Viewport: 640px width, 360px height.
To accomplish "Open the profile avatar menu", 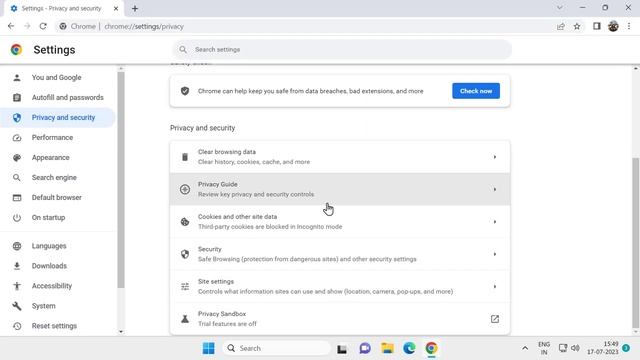I will (613, 26).
